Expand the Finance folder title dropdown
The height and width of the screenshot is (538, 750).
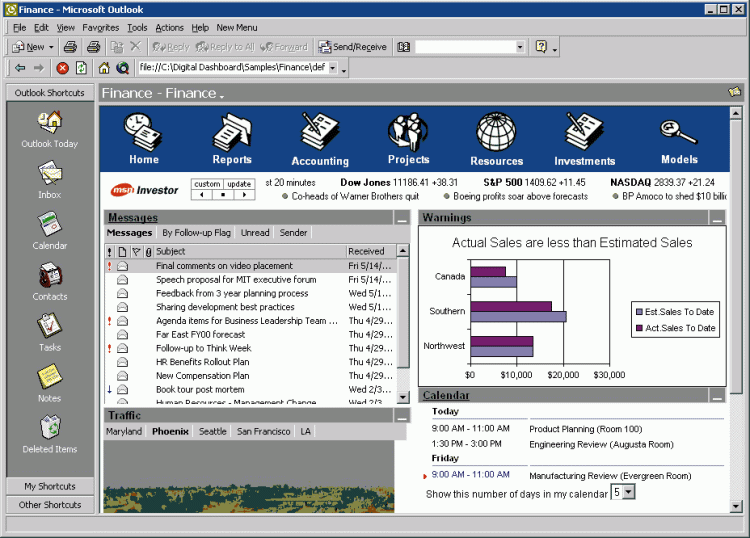[x=222, y=96]
